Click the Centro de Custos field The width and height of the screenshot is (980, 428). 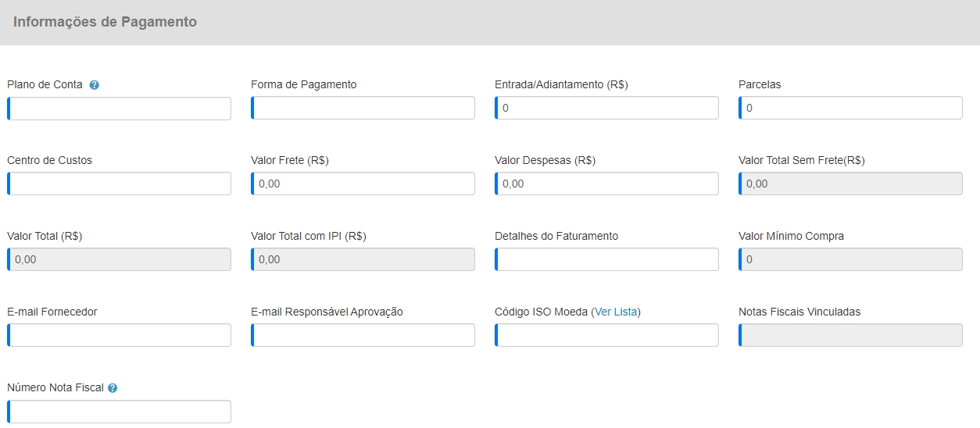[x=120, y=184]
